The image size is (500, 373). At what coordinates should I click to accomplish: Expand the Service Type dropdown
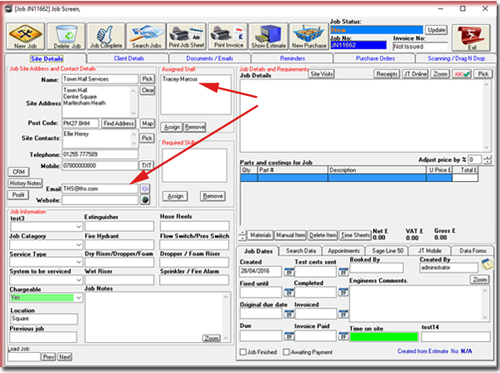pyautogui.click(x=78, y=262)
